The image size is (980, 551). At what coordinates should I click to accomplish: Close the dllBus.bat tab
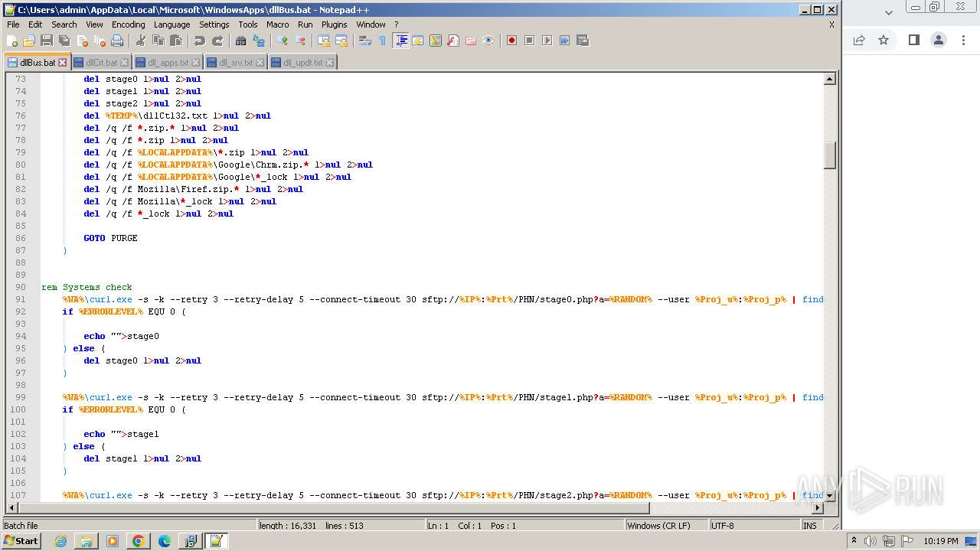63,63
